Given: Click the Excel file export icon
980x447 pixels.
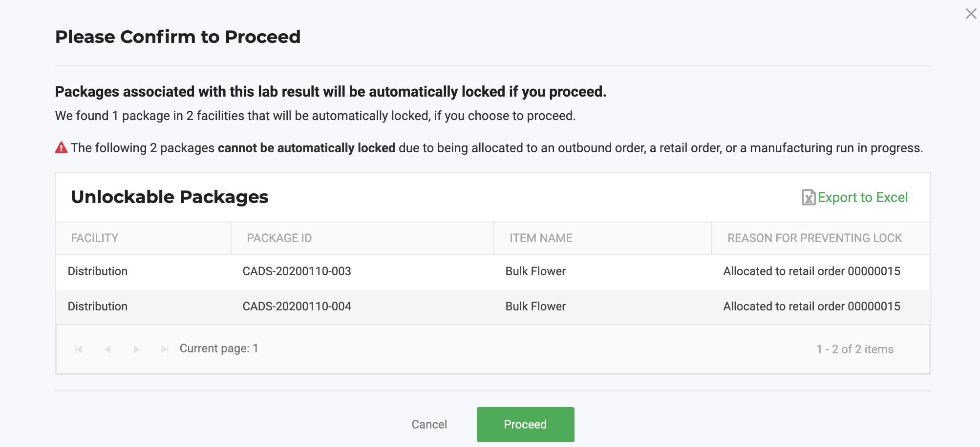Looking at the screenshot, I should (809, 197).
